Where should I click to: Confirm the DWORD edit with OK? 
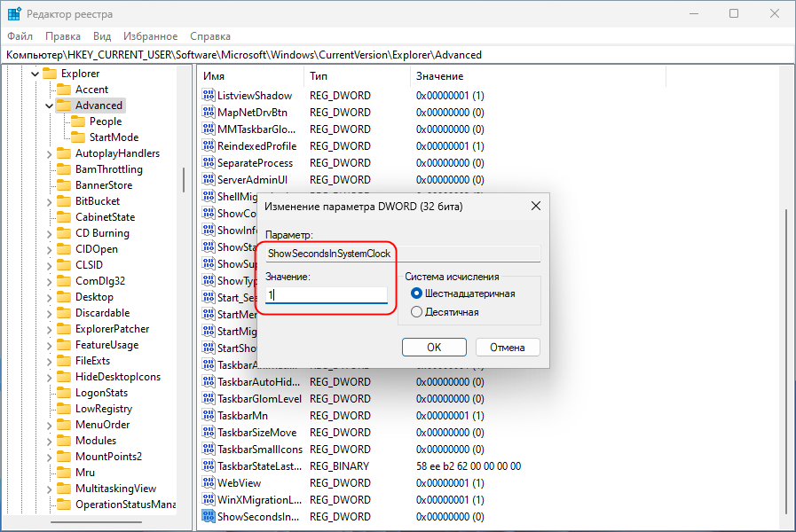(x=434, y=348)
